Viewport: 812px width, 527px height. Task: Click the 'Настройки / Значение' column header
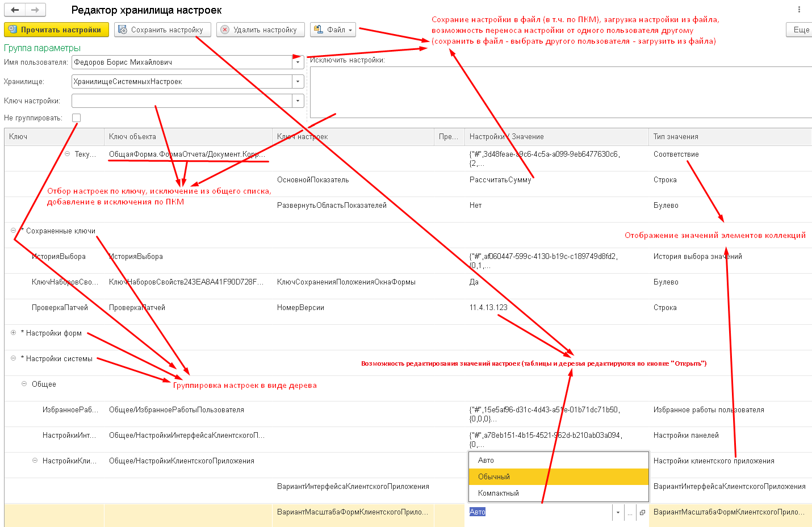(x=556, y=136)
